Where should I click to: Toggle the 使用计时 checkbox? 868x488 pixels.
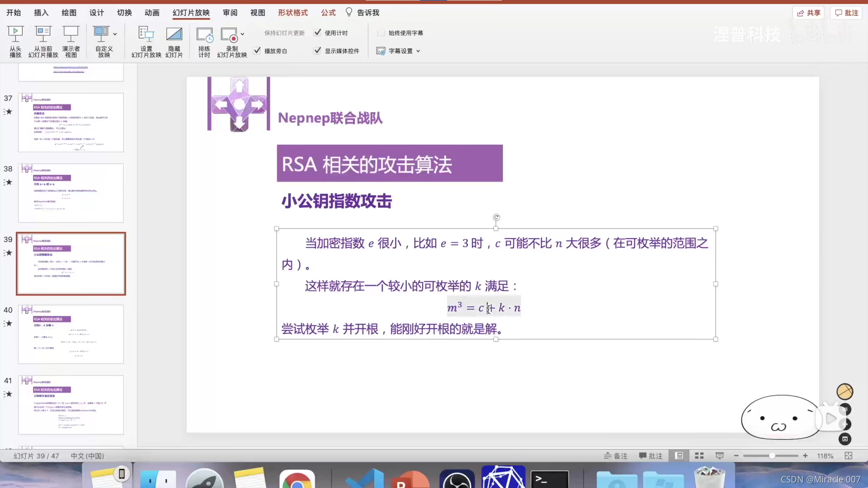click(x=317, y=33)
